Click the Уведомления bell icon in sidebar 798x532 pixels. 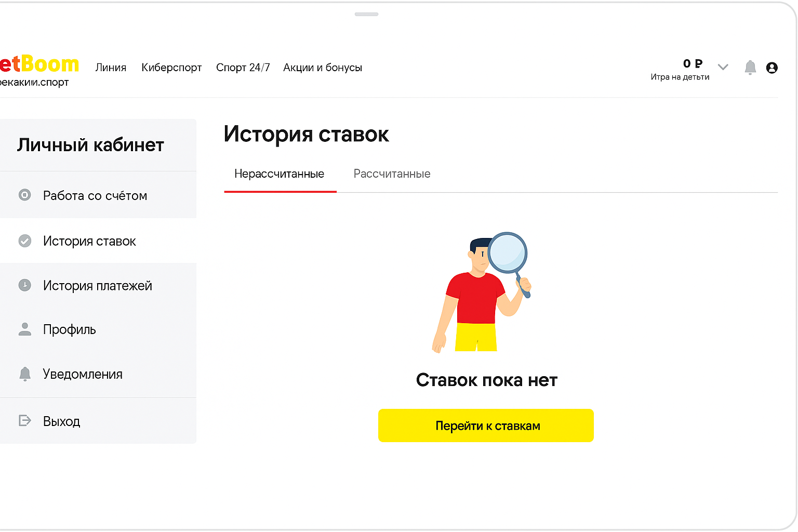click(24, 374)
